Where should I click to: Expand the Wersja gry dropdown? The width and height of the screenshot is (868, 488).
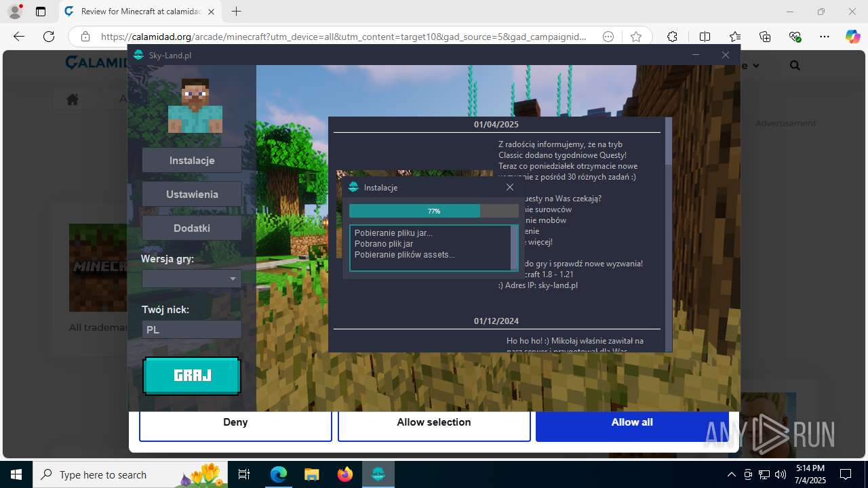pos(192,279)
